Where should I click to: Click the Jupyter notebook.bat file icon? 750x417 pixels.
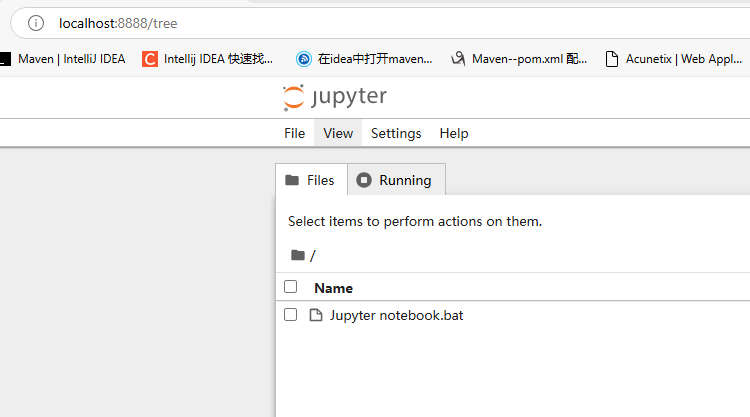click(x=316, y=315)
